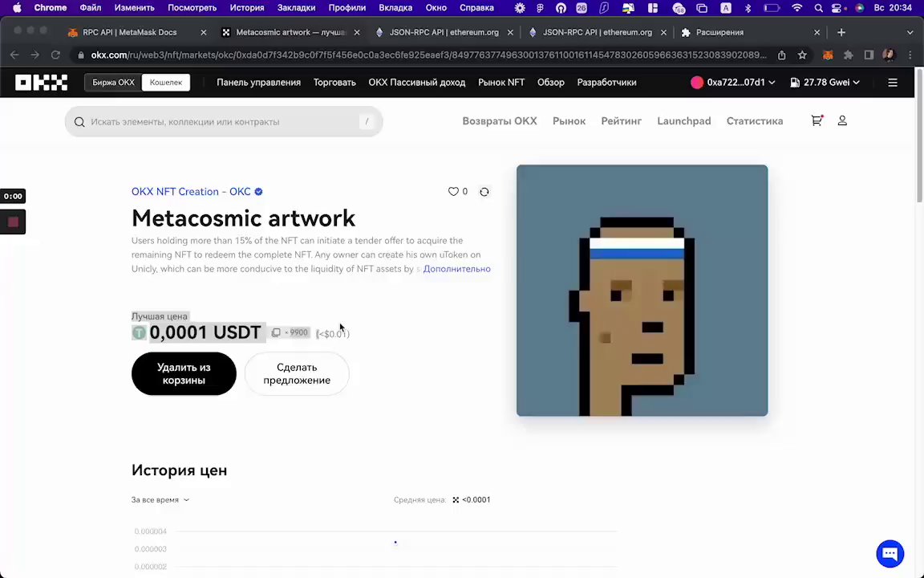This screenshot has height=578, width=924.
Task: Open the Рынок NFT nav item
Action: (500, 83)
